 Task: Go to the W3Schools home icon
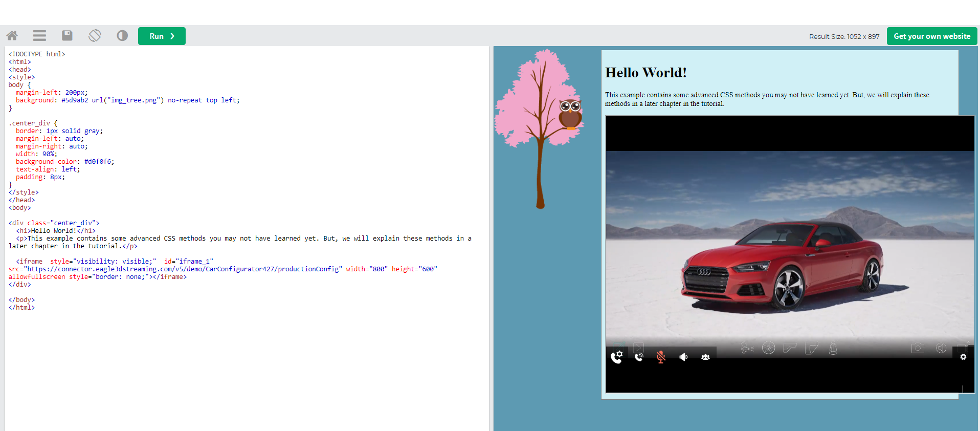[x=12, y=36]
